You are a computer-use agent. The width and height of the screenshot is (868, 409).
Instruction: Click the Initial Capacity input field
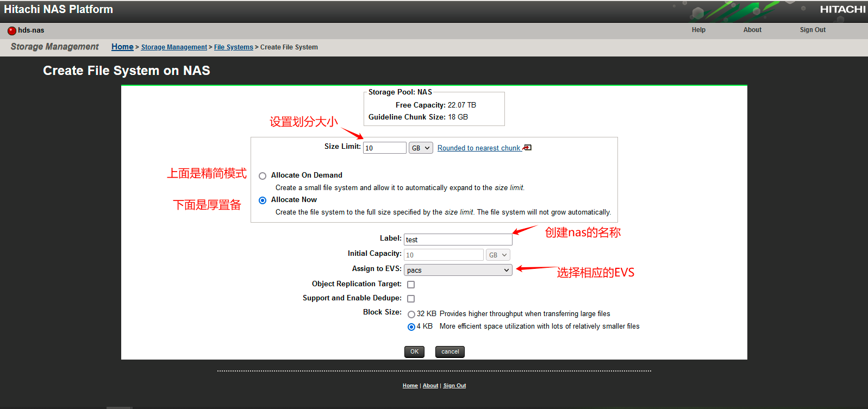tap(444, 255)
